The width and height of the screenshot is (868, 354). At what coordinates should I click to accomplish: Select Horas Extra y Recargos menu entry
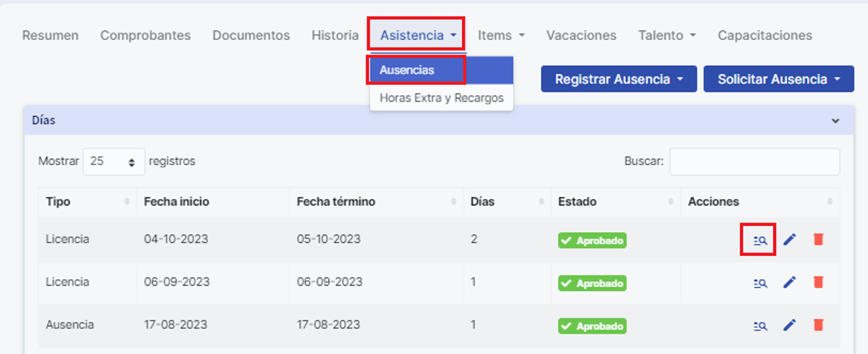(441, 98)
